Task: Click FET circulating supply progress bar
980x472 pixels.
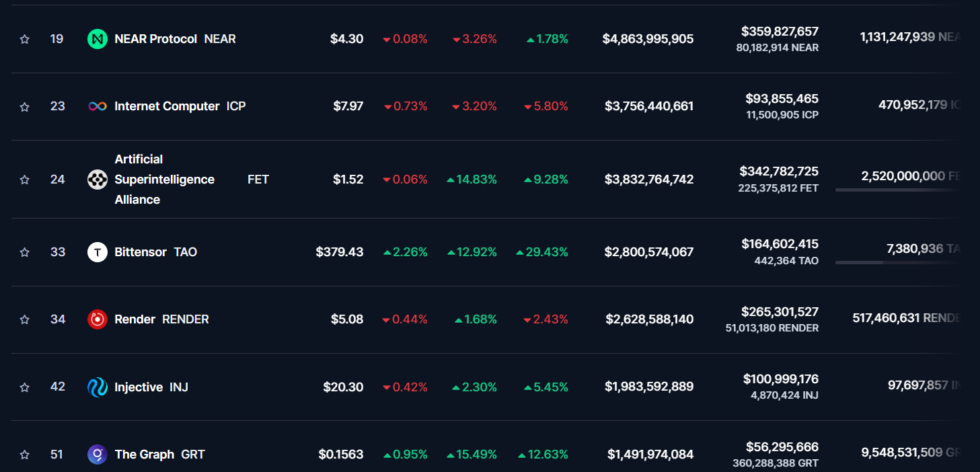Action: (x=897, y=190)
